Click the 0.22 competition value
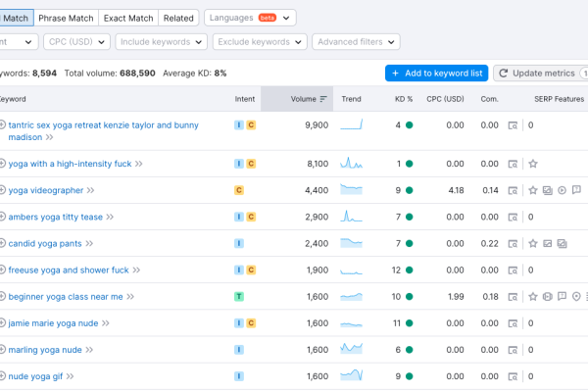The height and width of the screenshot is (392, 588). (x=490, y=244)
